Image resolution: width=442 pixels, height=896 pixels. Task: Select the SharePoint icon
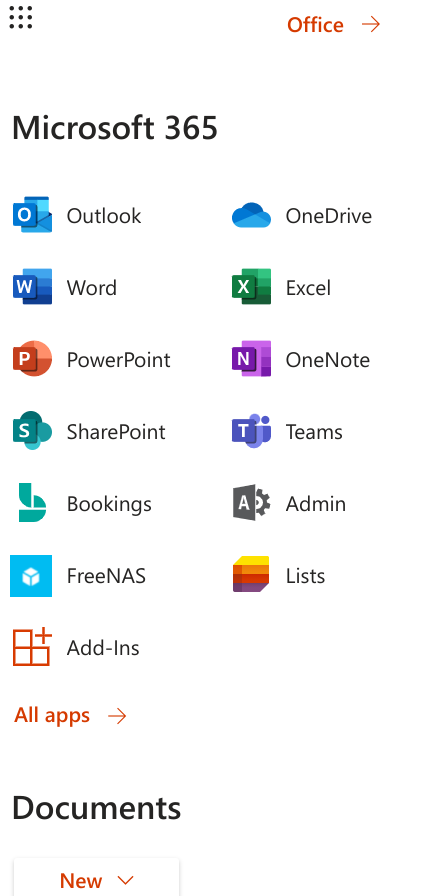pos(33,431)
